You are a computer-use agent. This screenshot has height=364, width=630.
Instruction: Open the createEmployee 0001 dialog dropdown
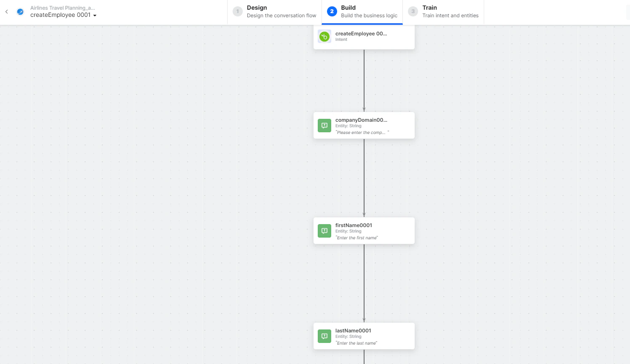click(x=95, y=15)
